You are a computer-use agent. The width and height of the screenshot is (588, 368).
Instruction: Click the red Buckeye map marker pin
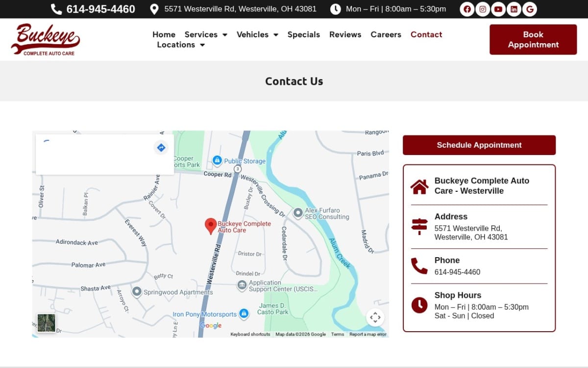click(211, 226)
